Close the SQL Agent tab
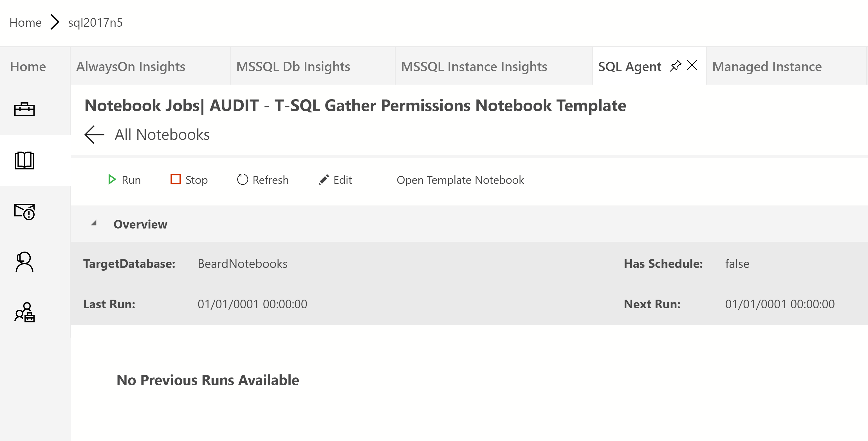The height and width of the screenshot is (441, 868). pyautogui.click(x=692, y=65)
